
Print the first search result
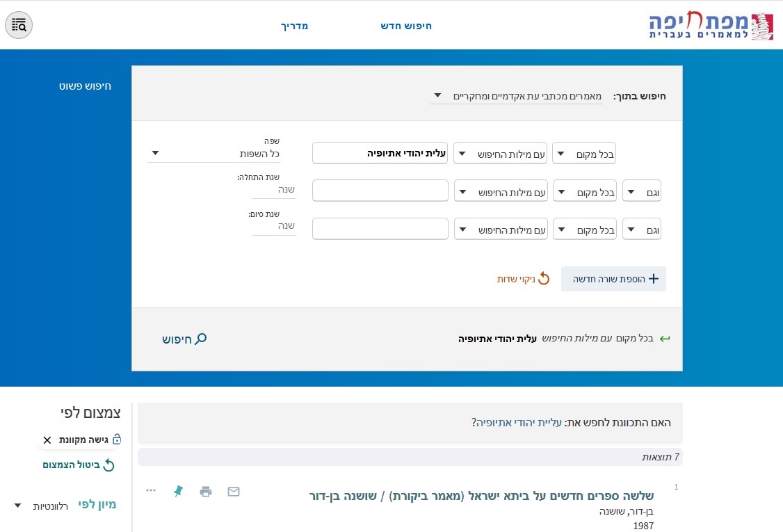pos(206,492)
